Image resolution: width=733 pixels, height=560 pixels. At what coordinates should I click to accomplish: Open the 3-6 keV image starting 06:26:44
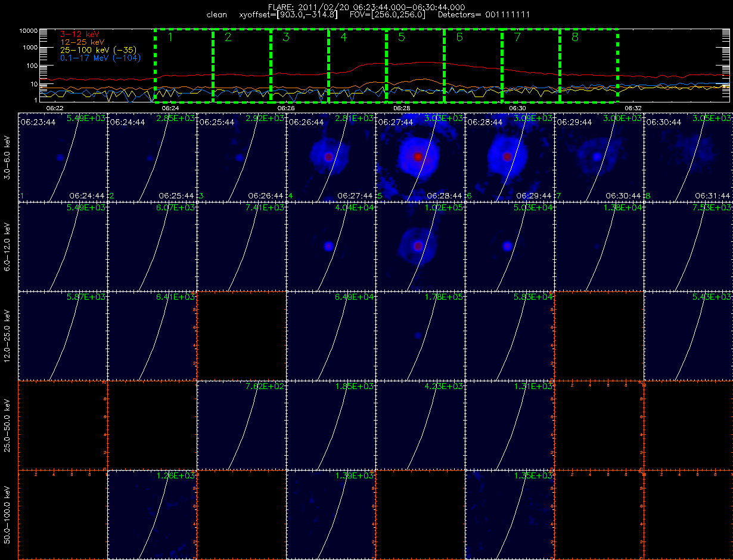331,157
